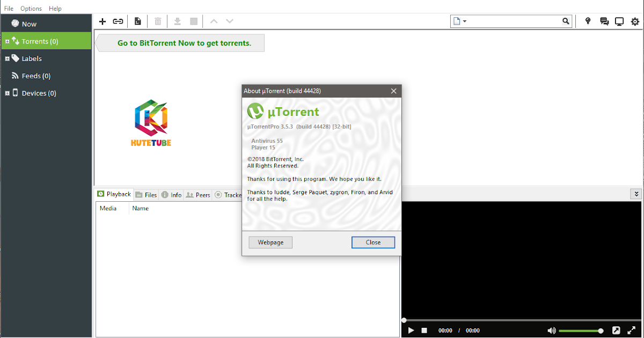Click the player pop-out arrow icon
Viewport: 644px width, 338px height.
(x=617, y=330)
